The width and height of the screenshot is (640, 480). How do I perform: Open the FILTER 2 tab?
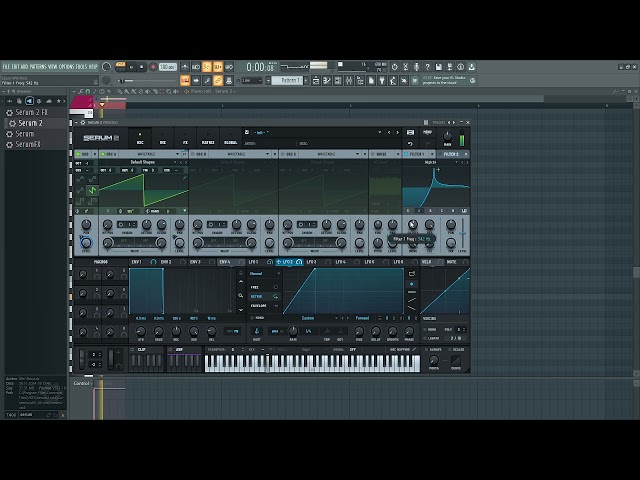(451, 154)
